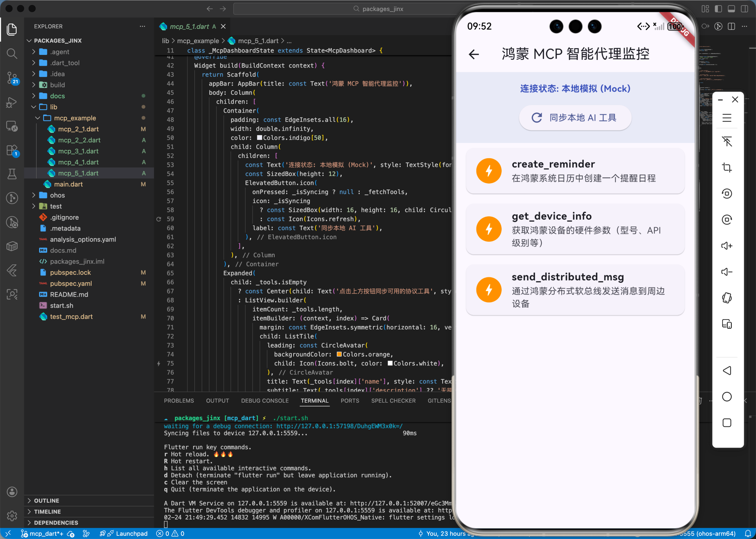Toggle the secondary sidebar layout button
The width and height of the screenshot is (756, 539).
[x=744, y=9]
